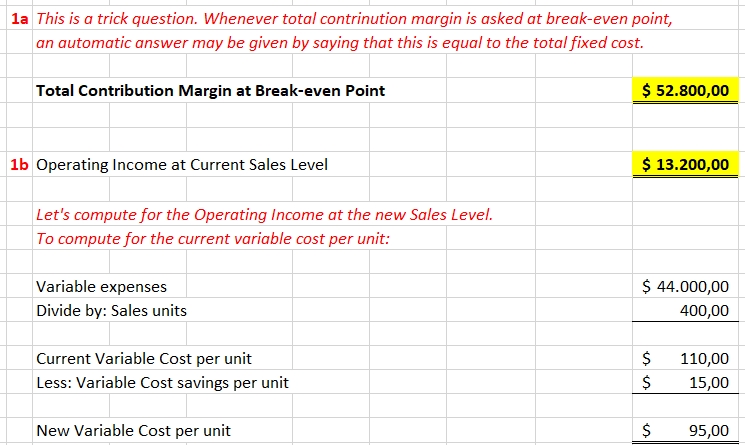The width and height of the screenshot is (745, 445).
Task: Select the cell labeled 1b
Action: pos(18,164)
